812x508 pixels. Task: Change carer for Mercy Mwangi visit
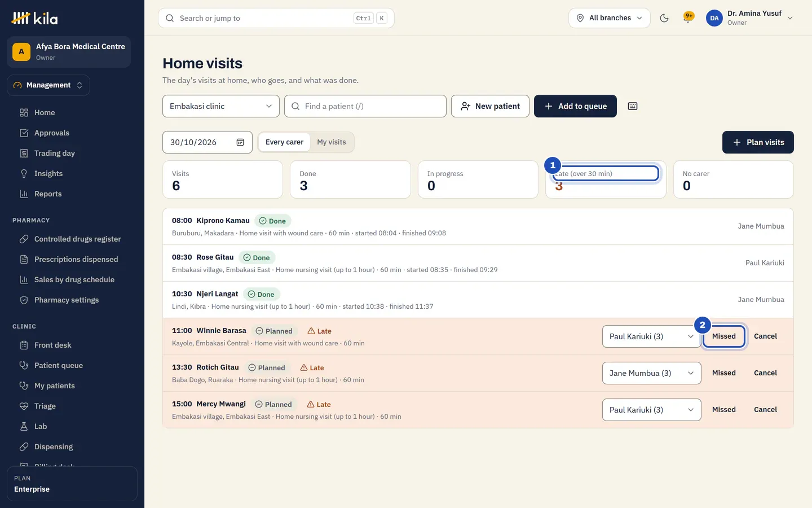point(652,410)
